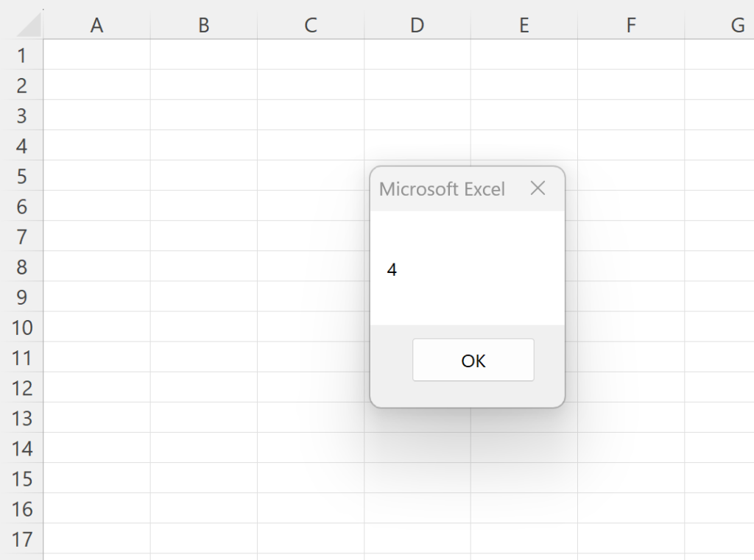The image size is (754, 560).
Task: Select column C header
Action: click(x=310, y=25)
